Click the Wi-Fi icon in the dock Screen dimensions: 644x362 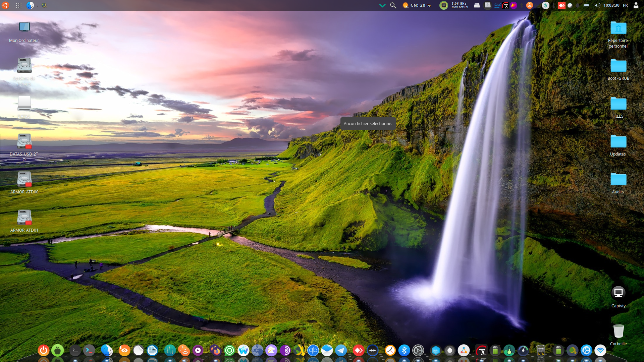click(600, 351)
